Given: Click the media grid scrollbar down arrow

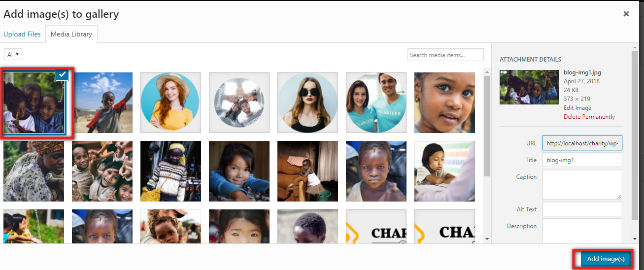Looking at the screenshot, I should tap(487, 239).
